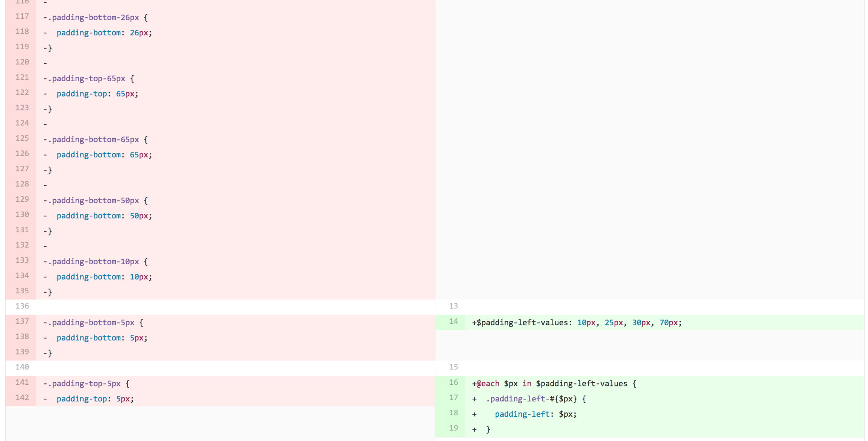Click removed line number 134
This screenshot has width=868, height=441.
pyautogui.click(x=22, y=276)
